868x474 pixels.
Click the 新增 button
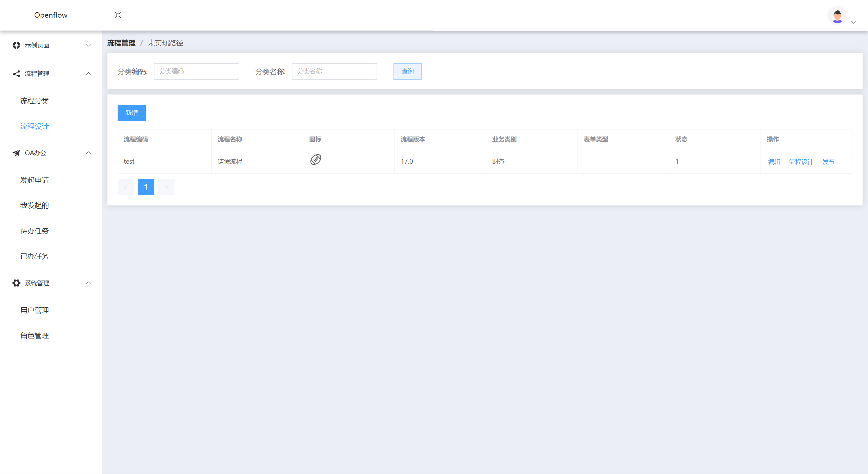click(132, 113)
